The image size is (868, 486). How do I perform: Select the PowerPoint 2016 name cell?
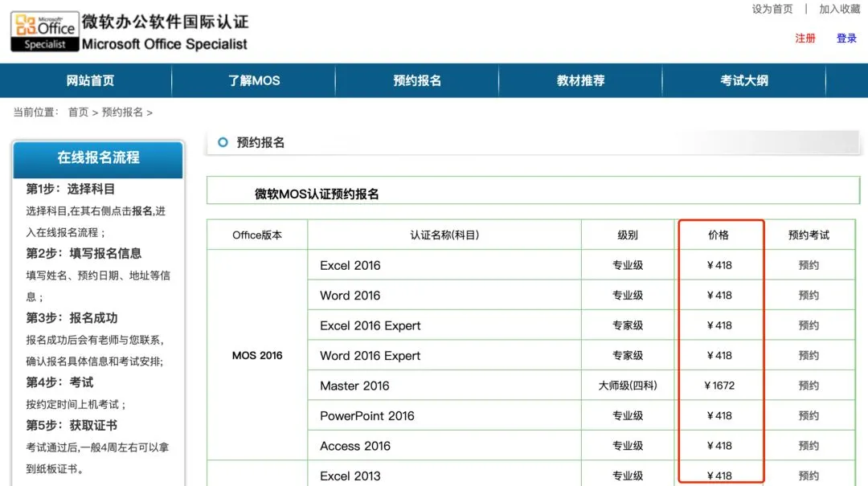[x=444, y=415]
